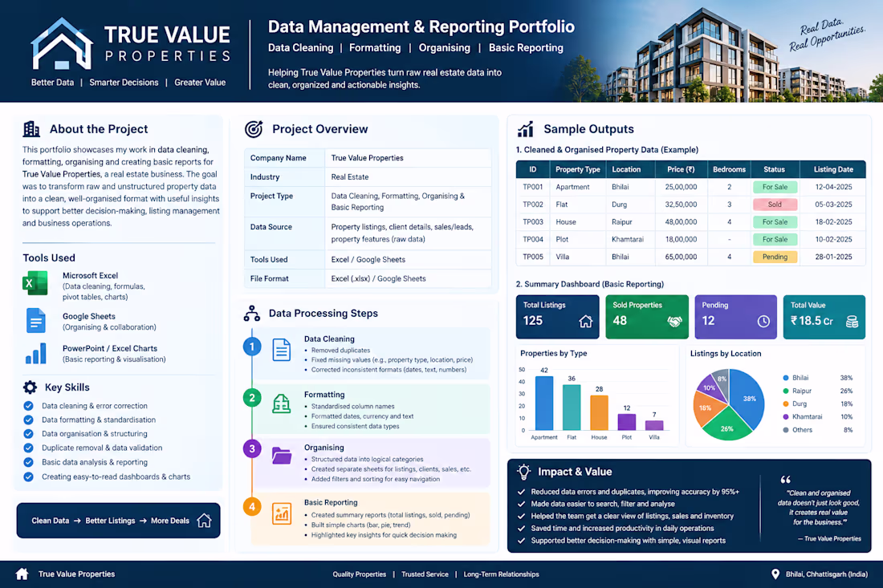Click the checkmark beside Duplicate removal & data validation
This screenshot has width=883, height=588.
coord(28,448)
